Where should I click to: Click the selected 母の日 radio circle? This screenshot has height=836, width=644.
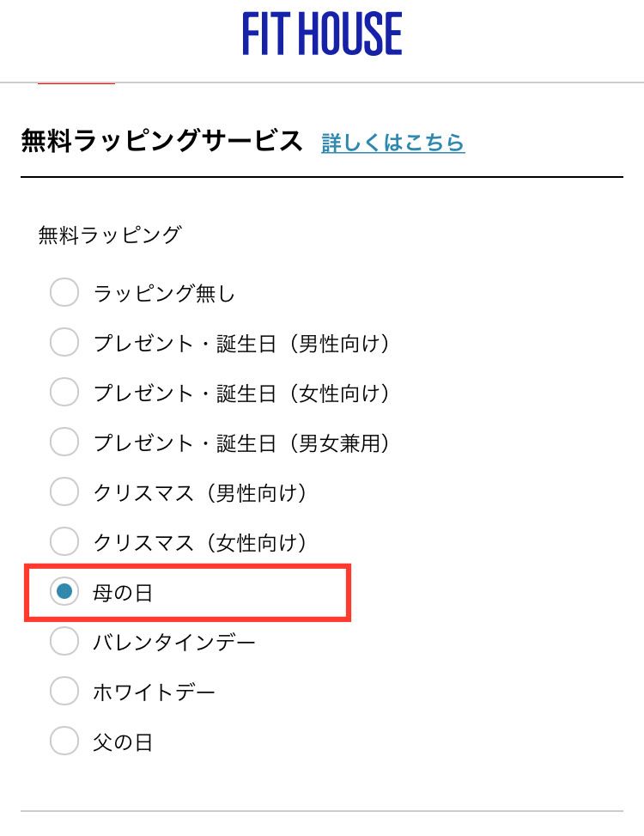(64, 592)
